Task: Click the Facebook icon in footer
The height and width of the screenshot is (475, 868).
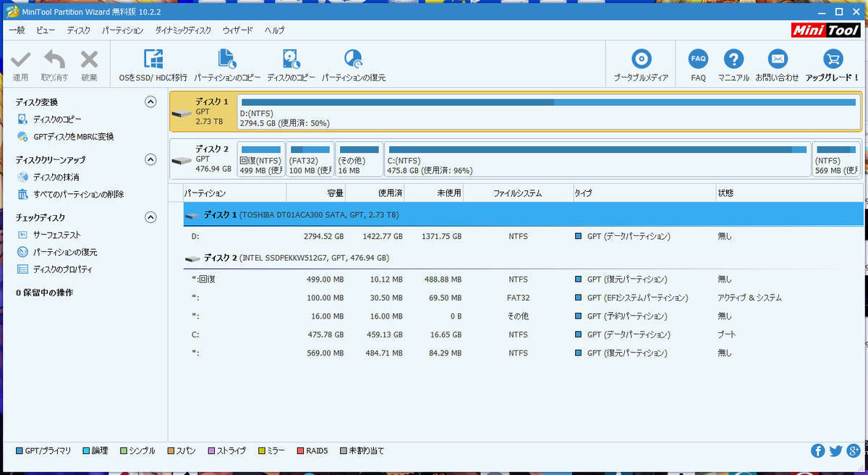Action: tap(817, 451)
